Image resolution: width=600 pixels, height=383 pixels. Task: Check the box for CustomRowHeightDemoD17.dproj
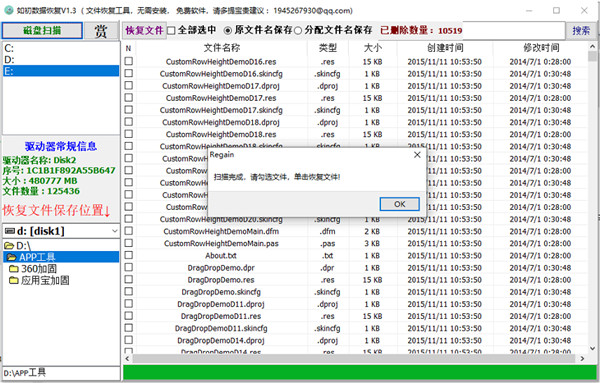click(129, 85)
